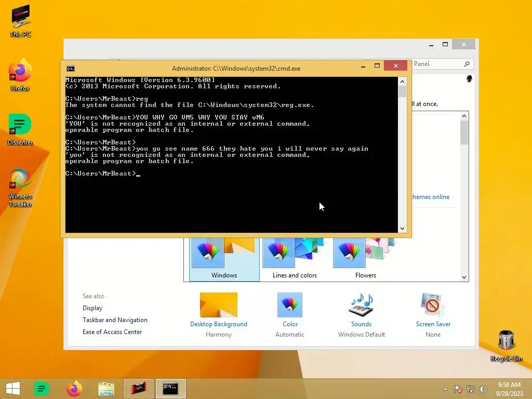Close the Personalization window behind

(x=464, y=45)
